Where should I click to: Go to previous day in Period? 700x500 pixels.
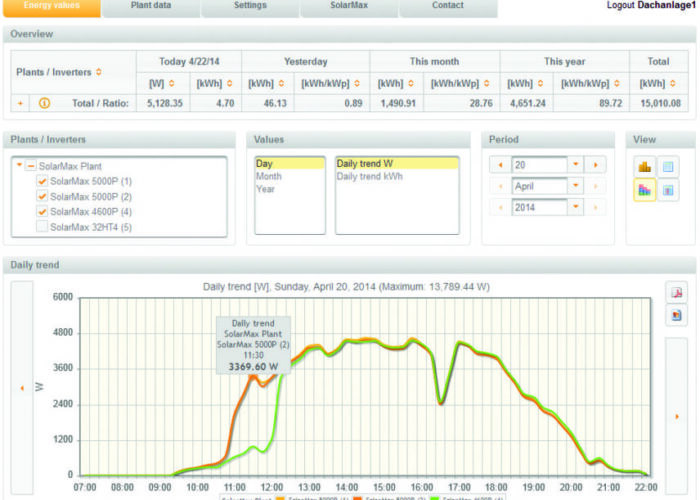[500, 165]
